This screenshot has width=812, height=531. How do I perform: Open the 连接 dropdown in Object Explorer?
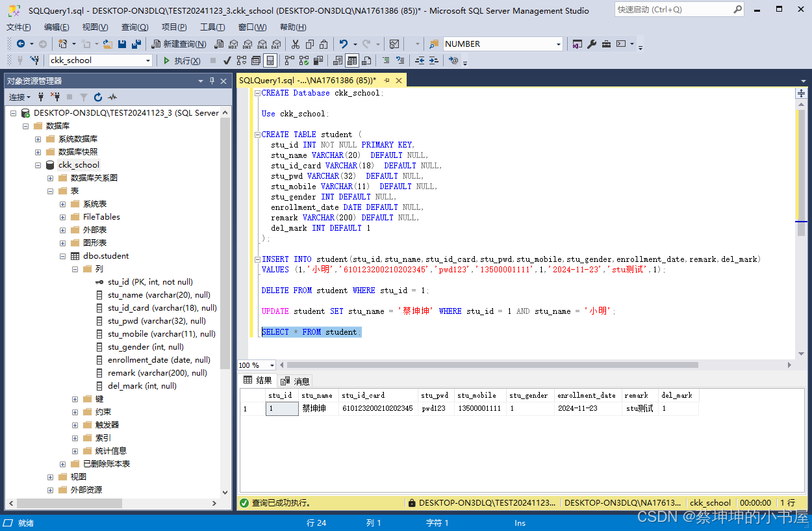point(19,97)
